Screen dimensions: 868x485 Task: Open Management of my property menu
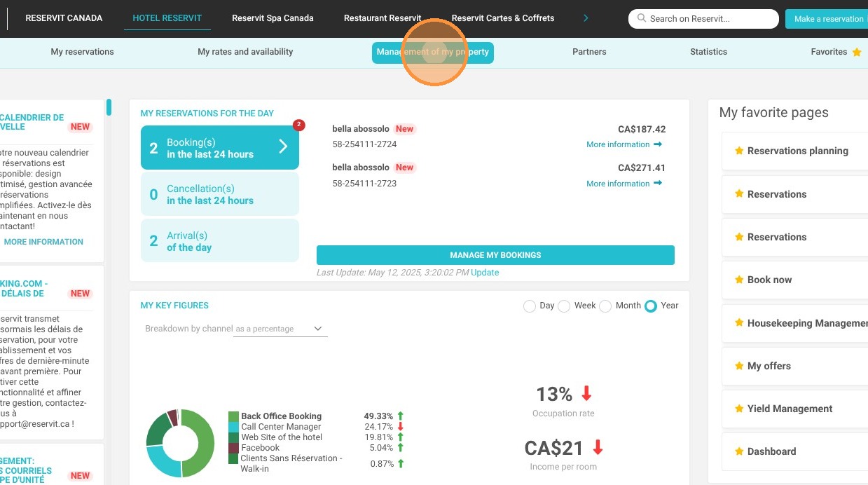pyautogui.click(x=433, y=53)
